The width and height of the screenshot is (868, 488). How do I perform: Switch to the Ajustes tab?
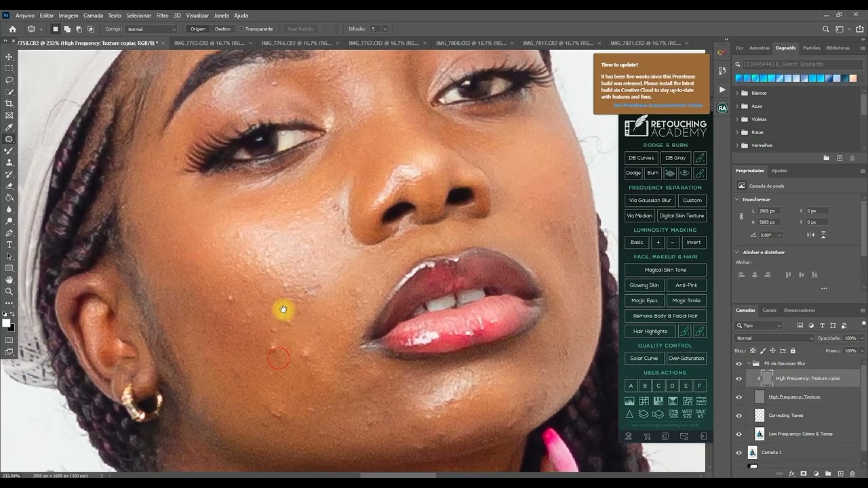779,171
